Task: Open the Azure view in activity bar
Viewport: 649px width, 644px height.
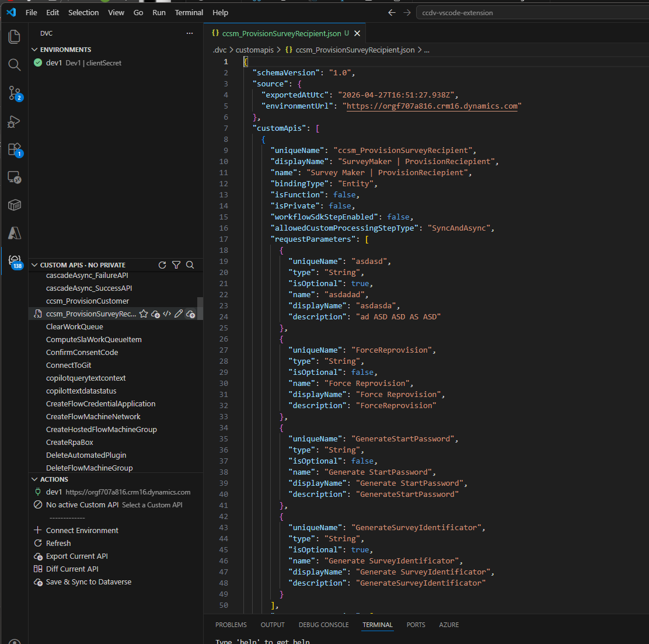Action: coord(15,233)
